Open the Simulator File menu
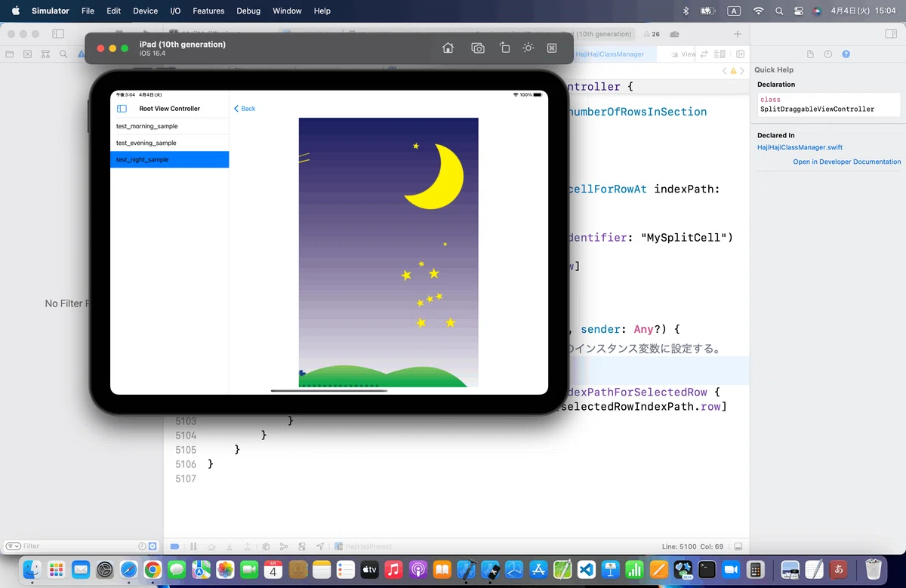Screen dimensions: 906x588 (x=88, y=11)
